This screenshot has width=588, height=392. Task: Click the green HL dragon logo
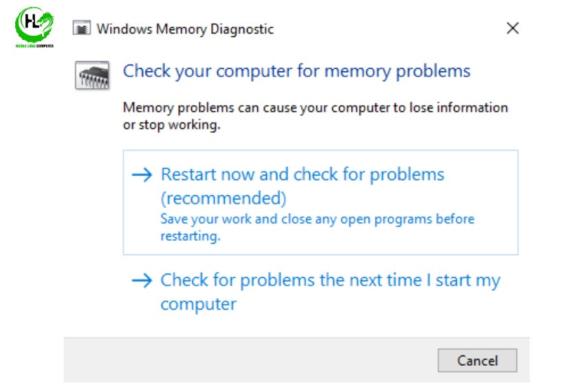tap(34, 25)
